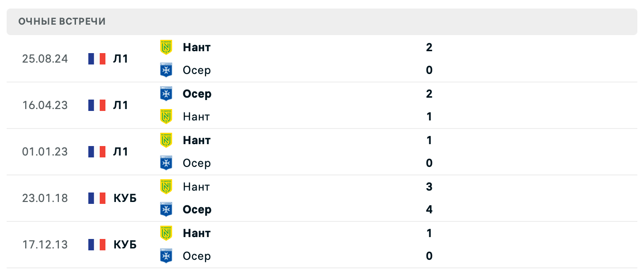This screenshot has width=644, height=275.
Task: Open the «Очные встречи» section header
Action: point(62,21)
